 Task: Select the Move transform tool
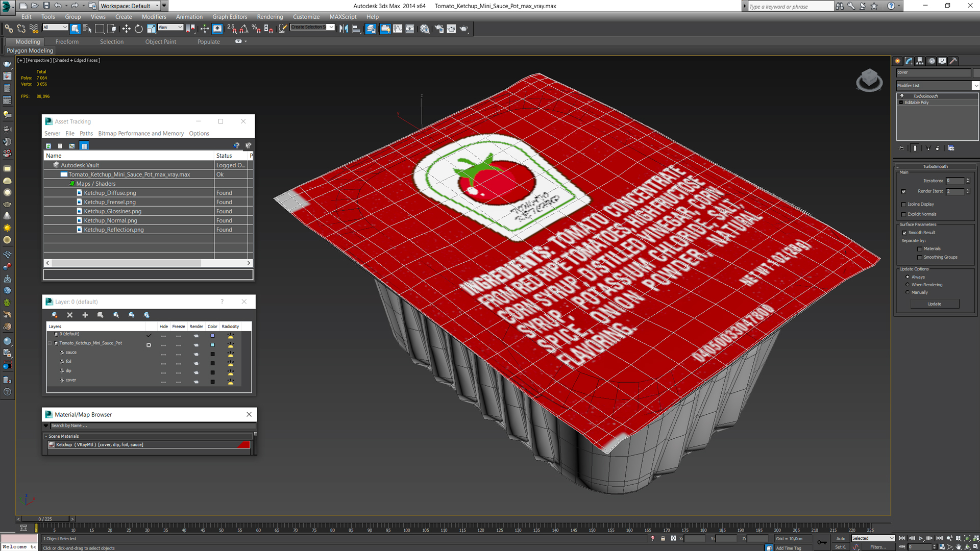coord(126,29)
